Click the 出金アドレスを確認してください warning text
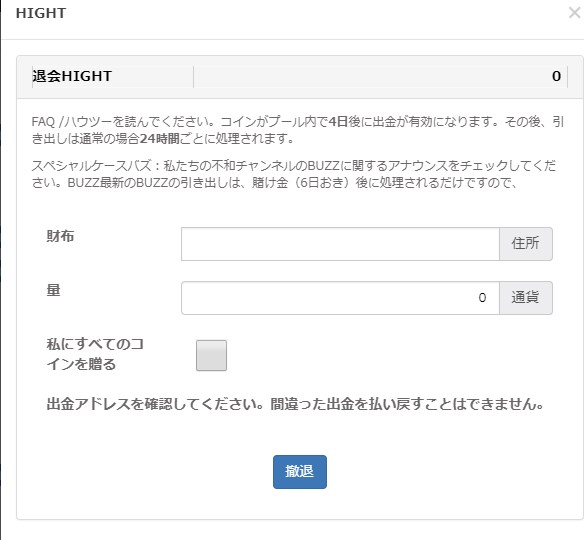 click(295, 404)
